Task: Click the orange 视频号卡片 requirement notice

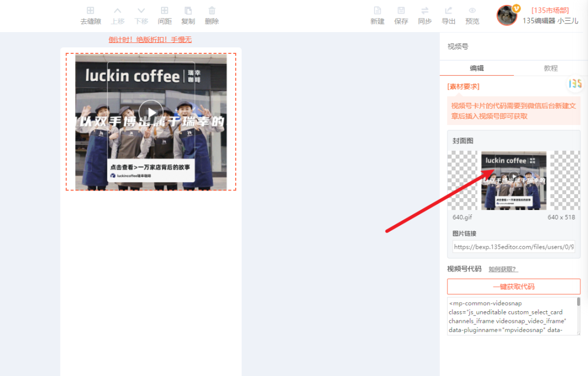Action: click(513, 111)
